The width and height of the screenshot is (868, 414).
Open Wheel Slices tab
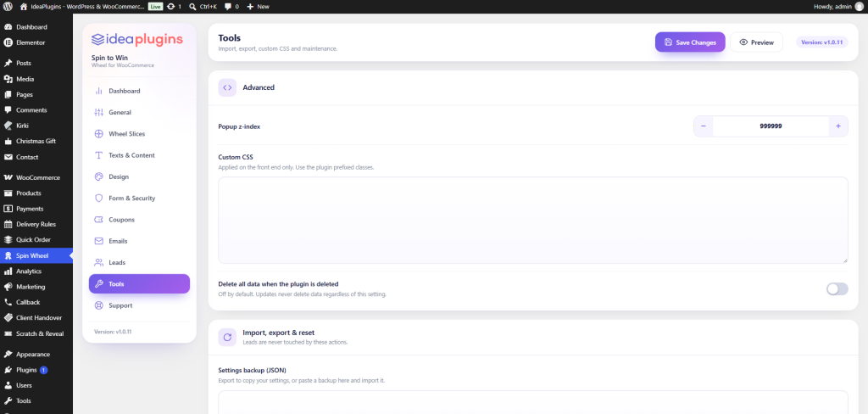(x=140, y=133)
